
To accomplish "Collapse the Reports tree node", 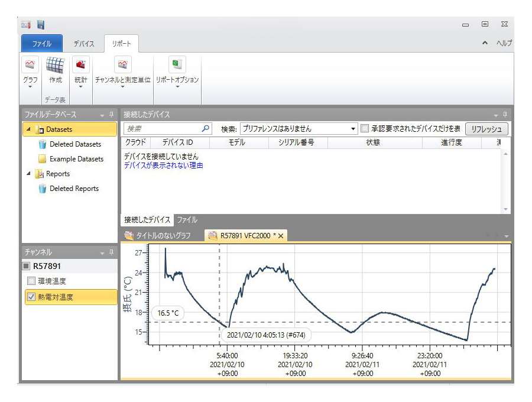I will click(x=28, y=174).
